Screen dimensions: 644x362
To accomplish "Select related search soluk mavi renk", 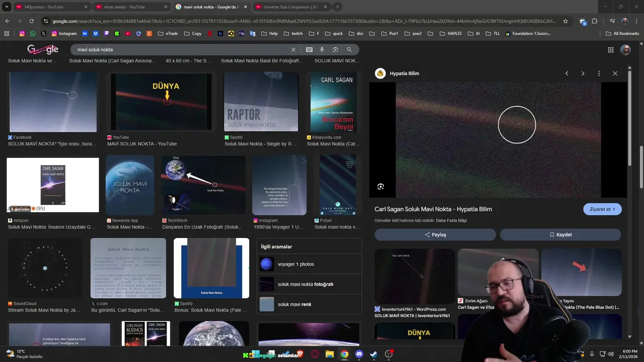I will 309,304.
